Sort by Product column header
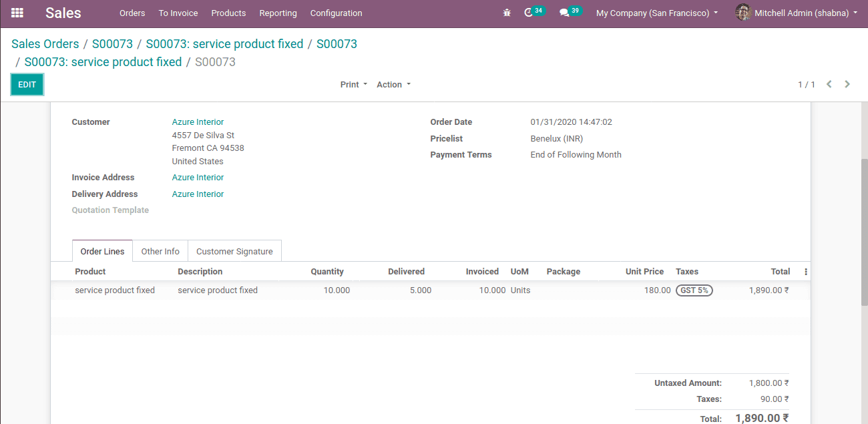 click(x=90, y=272)
